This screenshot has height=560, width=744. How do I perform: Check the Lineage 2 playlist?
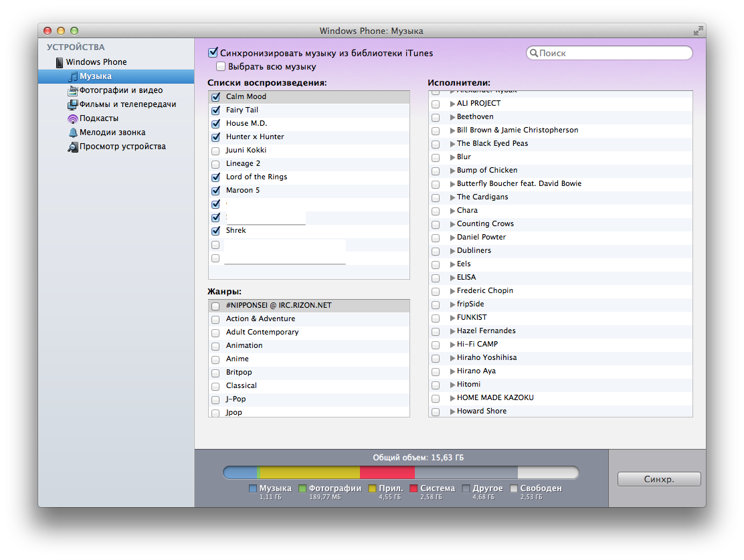coord(215,164)
